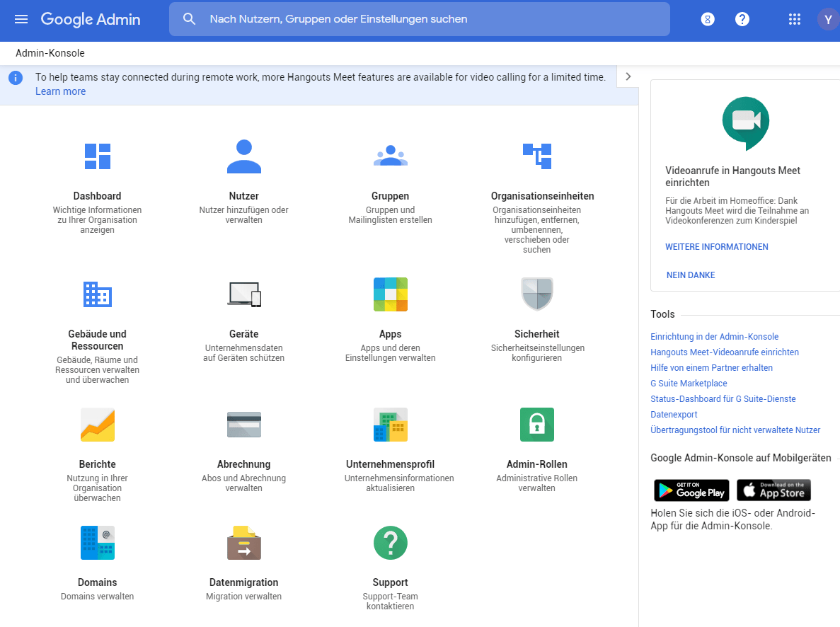Open the Admin-Rollen padlock icon
The height and width of the screenshot is (627, 840).
click(537, 425)
